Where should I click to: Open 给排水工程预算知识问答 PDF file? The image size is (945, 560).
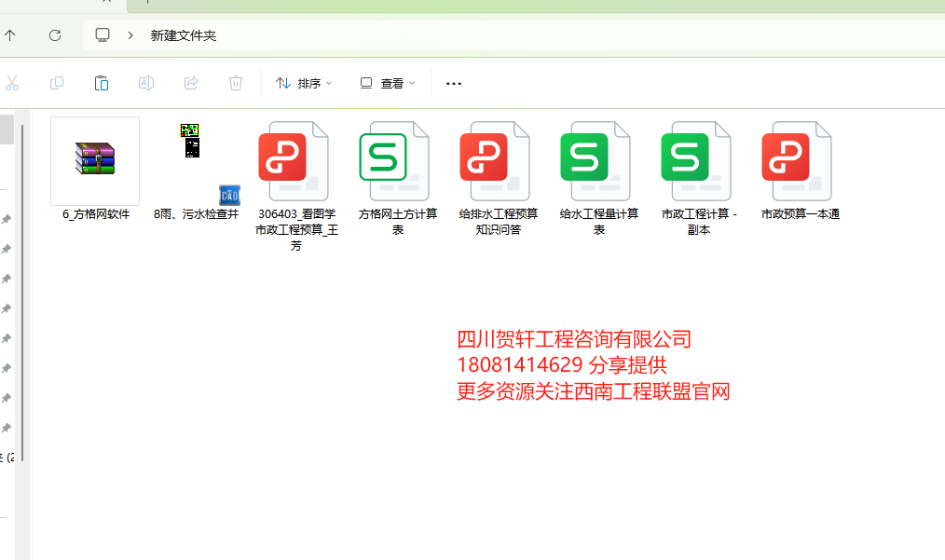498,160
